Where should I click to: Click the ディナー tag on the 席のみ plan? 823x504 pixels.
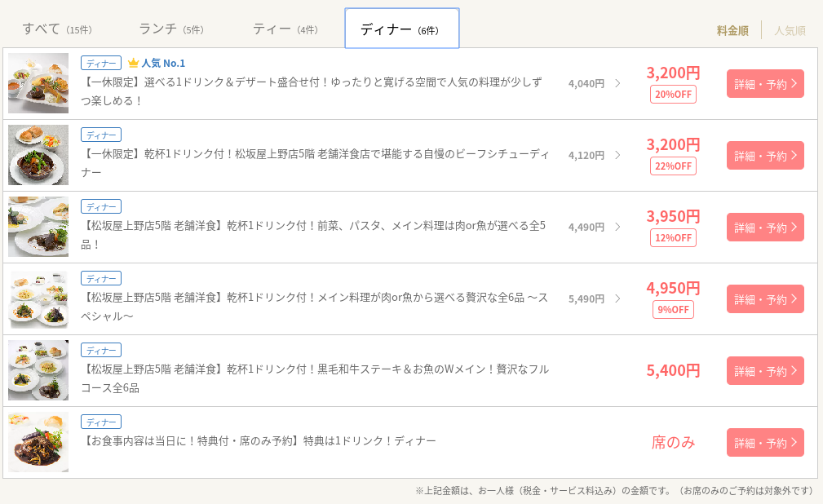coord(101,422)
